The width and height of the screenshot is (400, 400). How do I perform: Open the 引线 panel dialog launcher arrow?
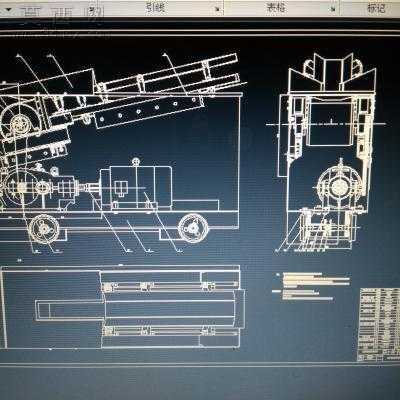(x=218, y=9)
